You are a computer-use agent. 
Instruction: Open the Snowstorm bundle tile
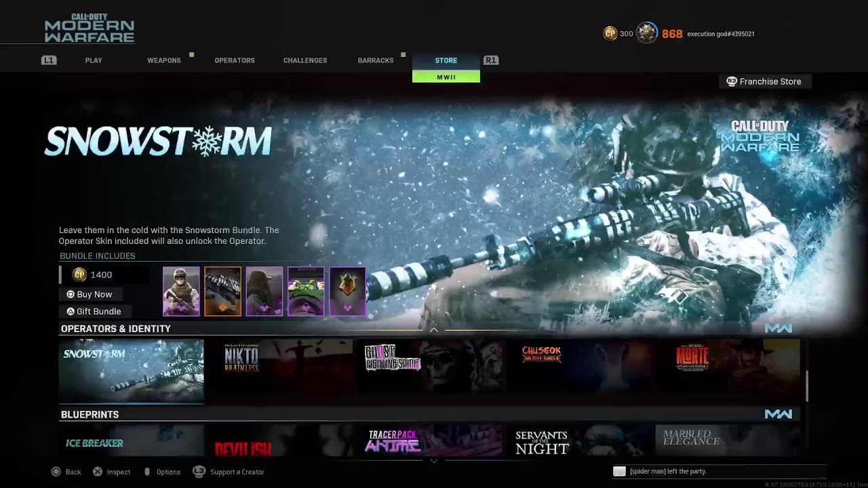tap(131, 371)
